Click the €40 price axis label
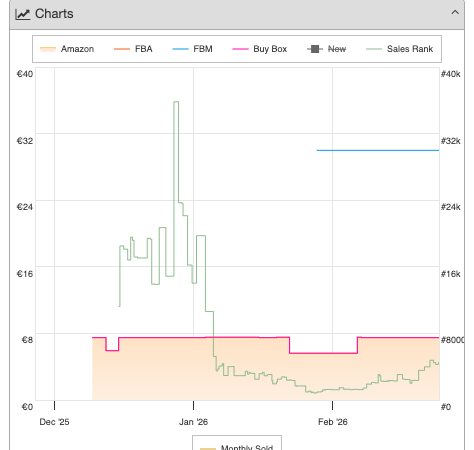 (25, 74)
